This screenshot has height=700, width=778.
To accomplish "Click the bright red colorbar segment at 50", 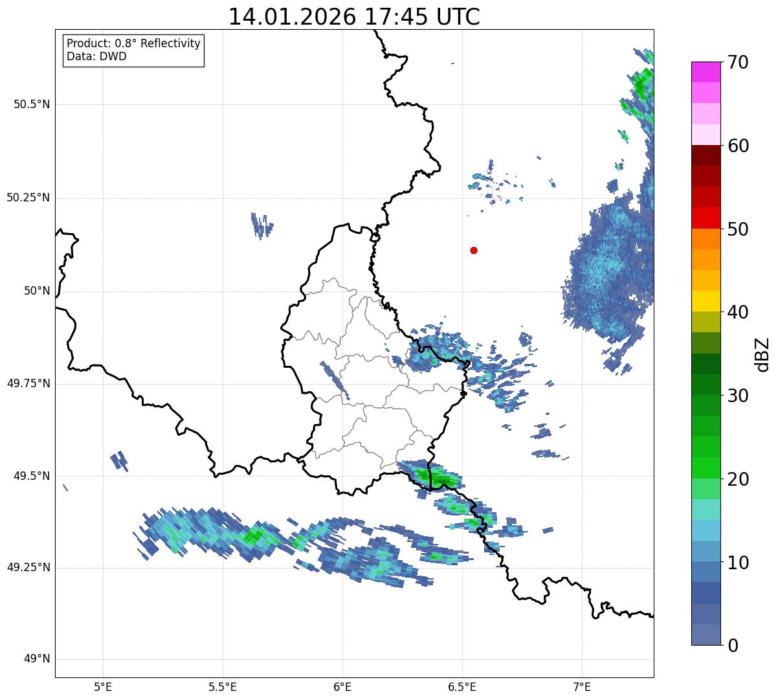I will (x=706, y=218).
